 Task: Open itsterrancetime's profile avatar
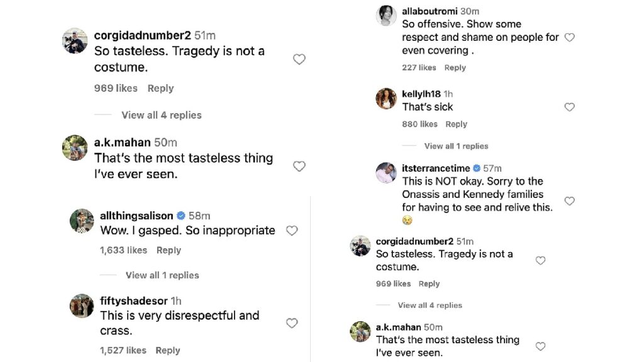click(386, 173)
